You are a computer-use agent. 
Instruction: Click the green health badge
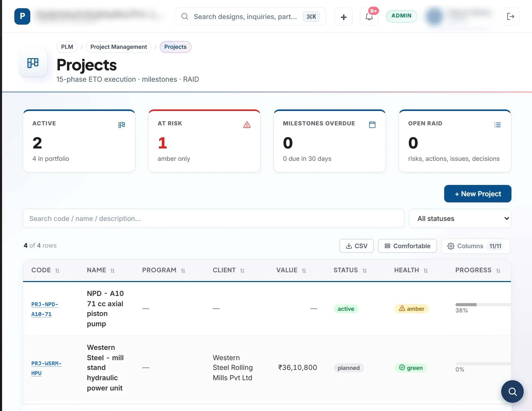[x=410, y=368]
